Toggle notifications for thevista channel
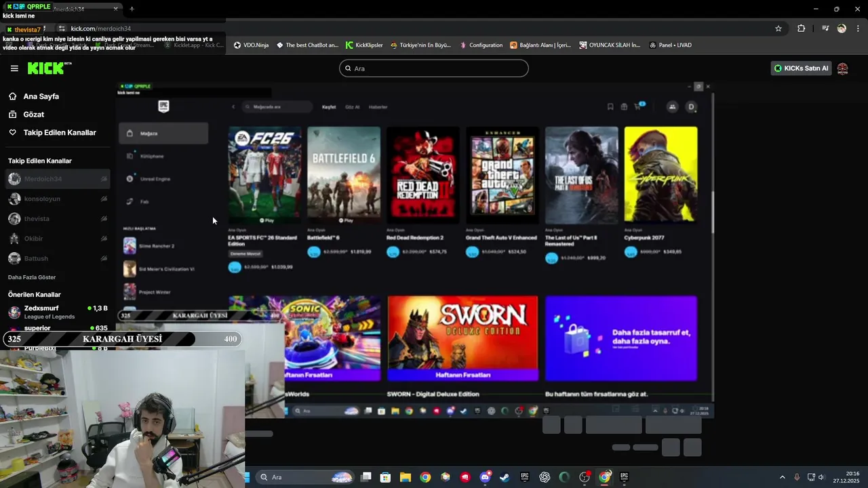The image size is (868, 488). tap(104, 219)
